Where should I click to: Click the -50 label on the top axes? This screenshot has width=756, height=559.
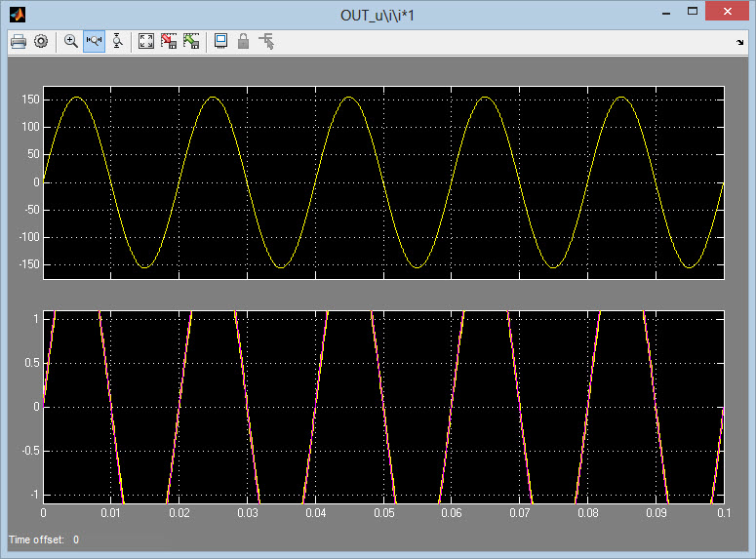tap(31, 210)
